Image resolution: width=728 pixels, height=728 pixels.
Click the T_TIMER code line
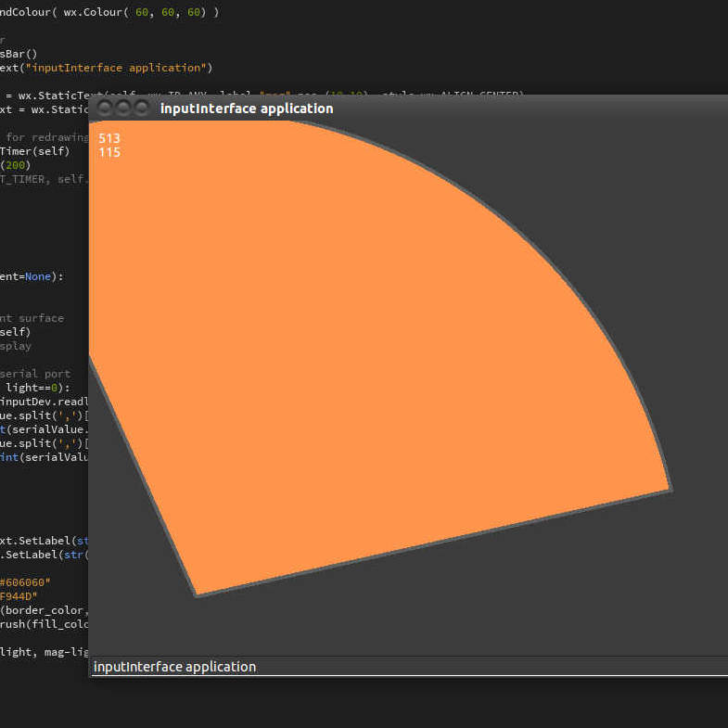point(45,179)
